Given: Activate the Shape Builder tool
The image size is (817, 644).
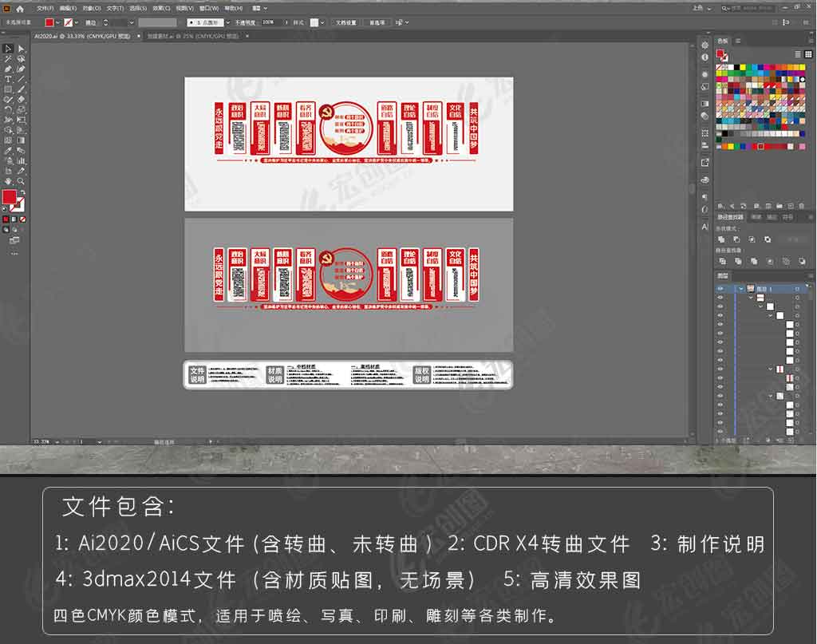Looking at the screenshot, I should (8, 130).
